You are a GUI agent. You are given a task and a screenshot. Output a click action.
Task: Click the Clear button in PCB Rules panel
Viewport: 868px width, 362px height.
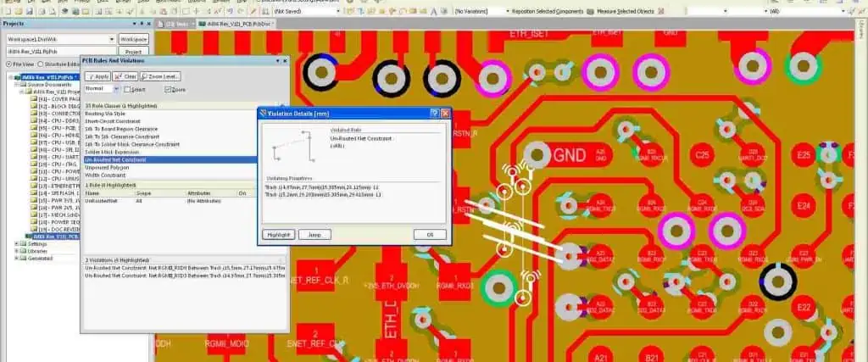click(x=125, y=76)
